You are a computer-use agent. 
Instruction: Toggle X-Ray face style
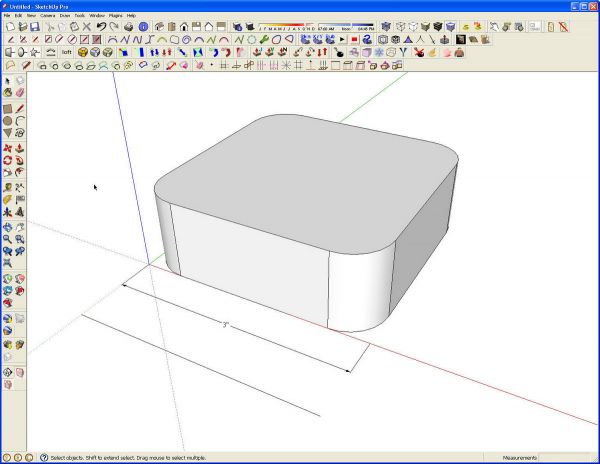click(386, 26)
